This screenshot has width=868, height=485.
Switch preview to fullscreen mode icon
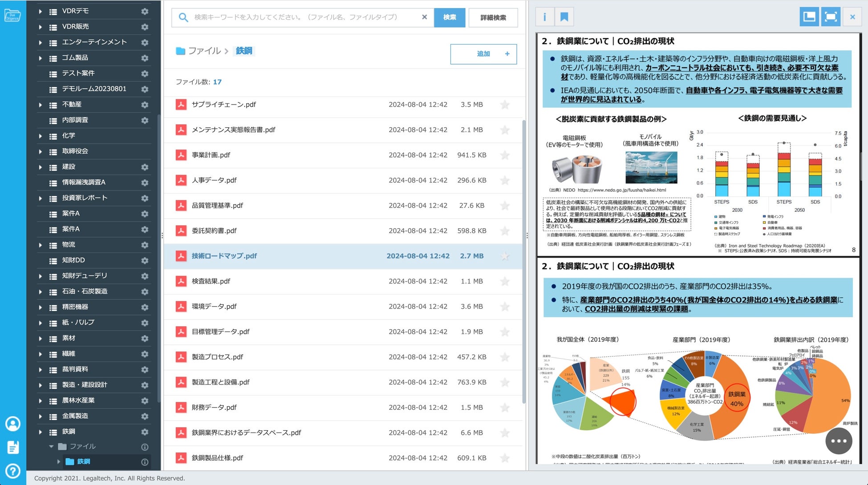[x=831, y=17]
